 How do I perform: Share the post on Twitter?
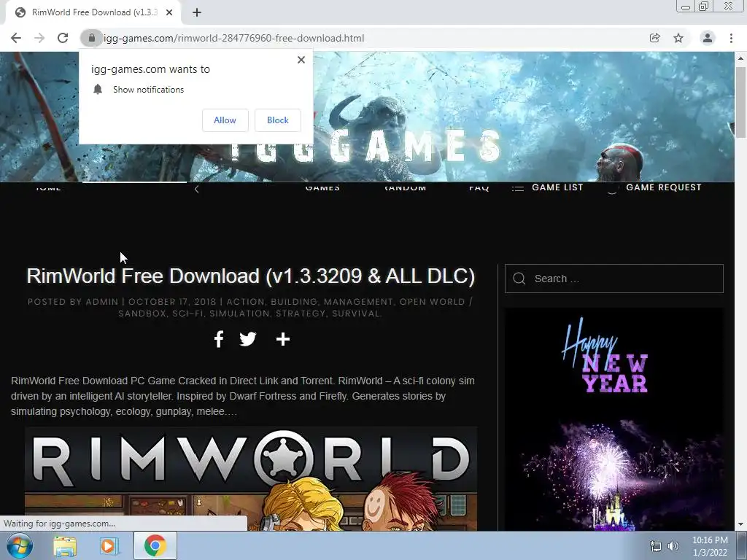pos(248,339)
